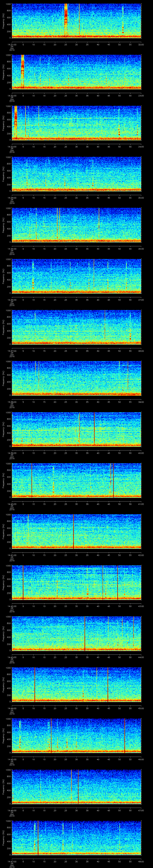Select the spectrogram panel starting at 14:32:00
The width and height of the screenshot is (153, 868).
click(x=76, y=72)
